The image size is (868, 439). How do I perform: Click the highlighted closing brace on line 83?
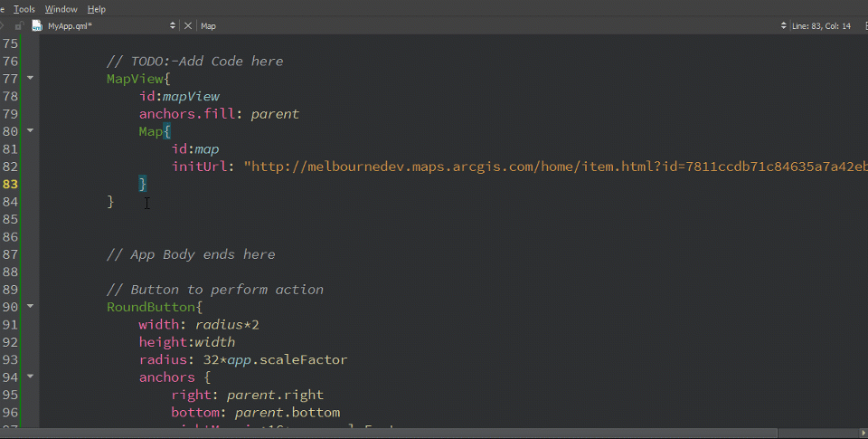pos(142,184)
